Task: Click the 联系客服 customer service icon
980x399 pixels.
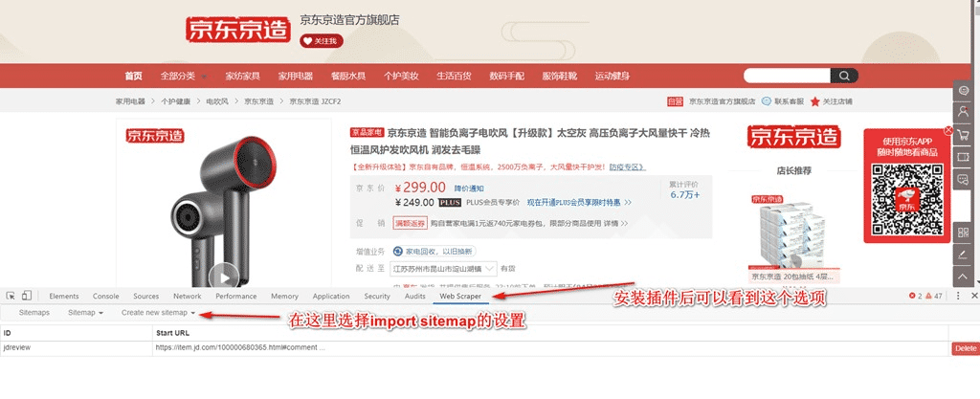Action: click(x=767, y=101)
